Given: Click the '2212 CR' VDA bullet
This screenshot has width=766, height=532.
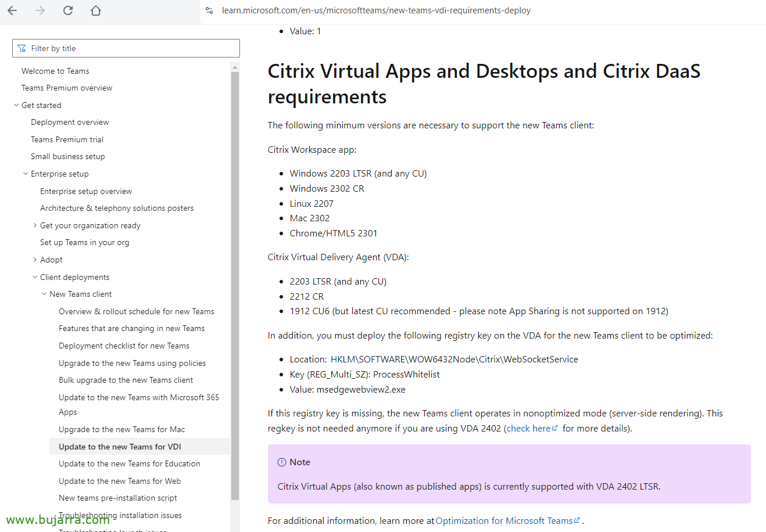Looking at the screenshot, I should [x=307, y=296].
